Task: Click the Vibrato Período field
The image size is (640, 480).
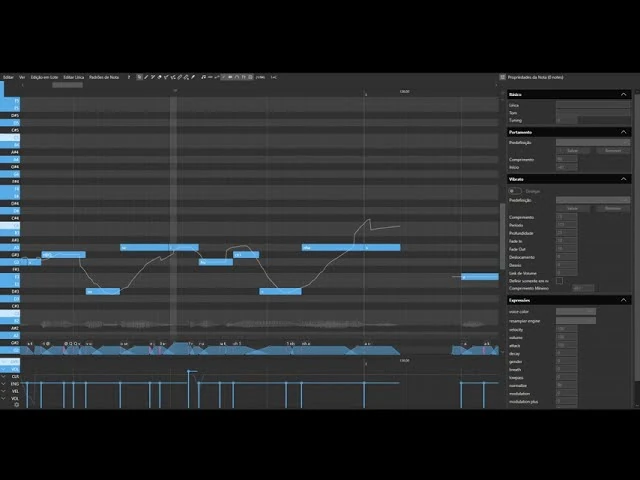Action: [567, 225]
